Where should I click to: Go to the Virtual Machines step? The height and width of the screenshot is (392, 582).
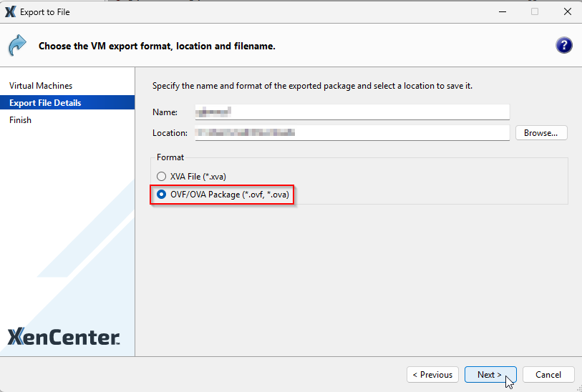coord(41,86)
